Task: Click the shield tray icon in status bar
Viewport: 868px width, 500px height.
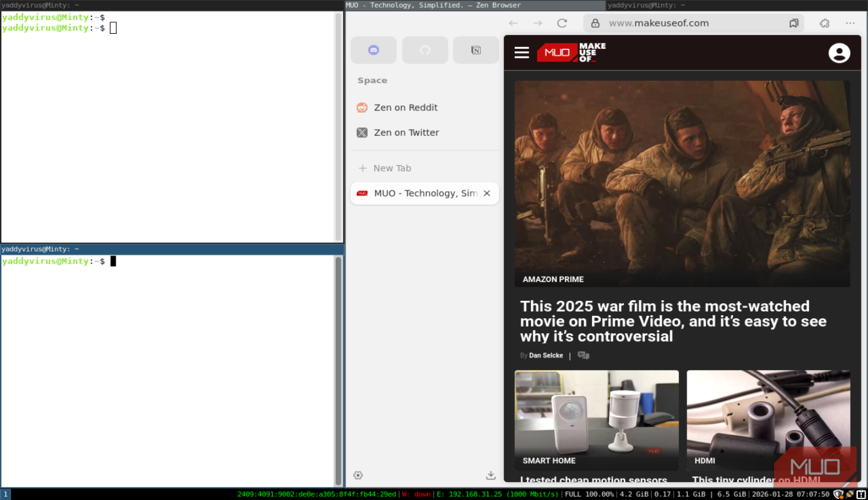Action: coord(838,495)
